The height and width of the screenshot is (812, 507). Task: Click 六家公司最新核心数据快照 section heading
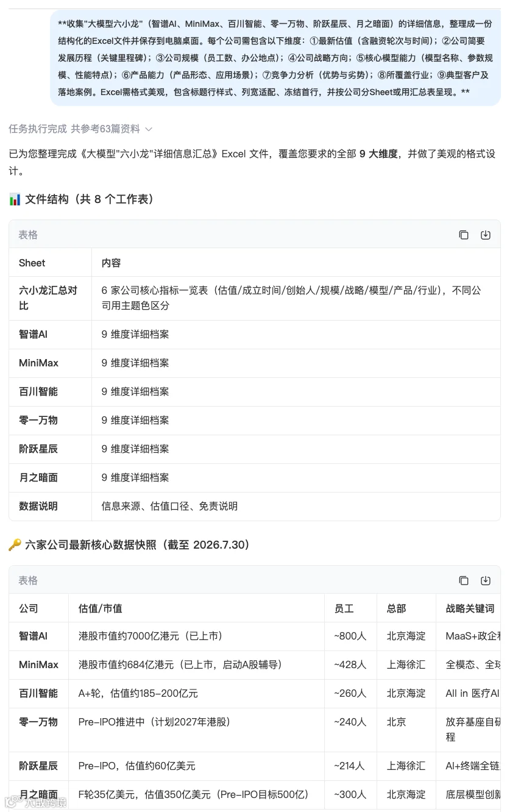(x=129, y=545)
